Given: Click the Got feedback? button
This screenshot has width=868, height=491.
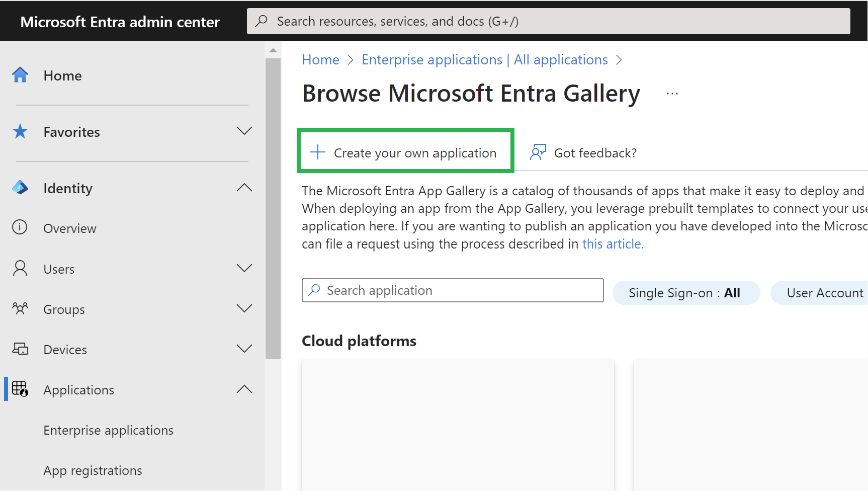Looking at the screenshot, I should (x=583, y=152).
